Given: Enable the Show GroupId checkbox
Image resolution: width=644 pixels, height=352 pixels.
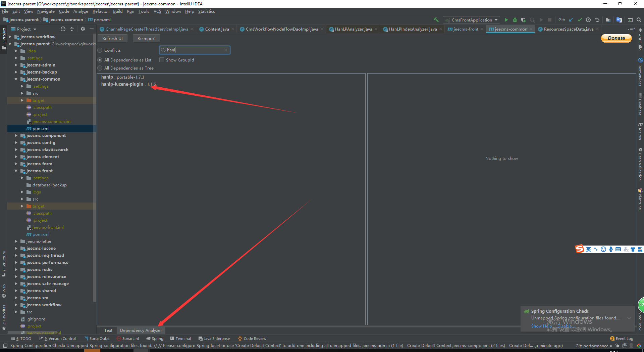Looking at the screenshot, I should click(162, 60).
